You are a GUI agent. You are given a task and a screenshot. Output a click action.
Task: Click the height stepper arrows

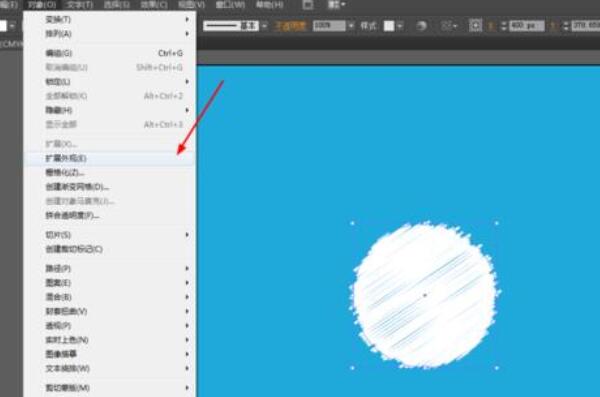click(566, 26)
